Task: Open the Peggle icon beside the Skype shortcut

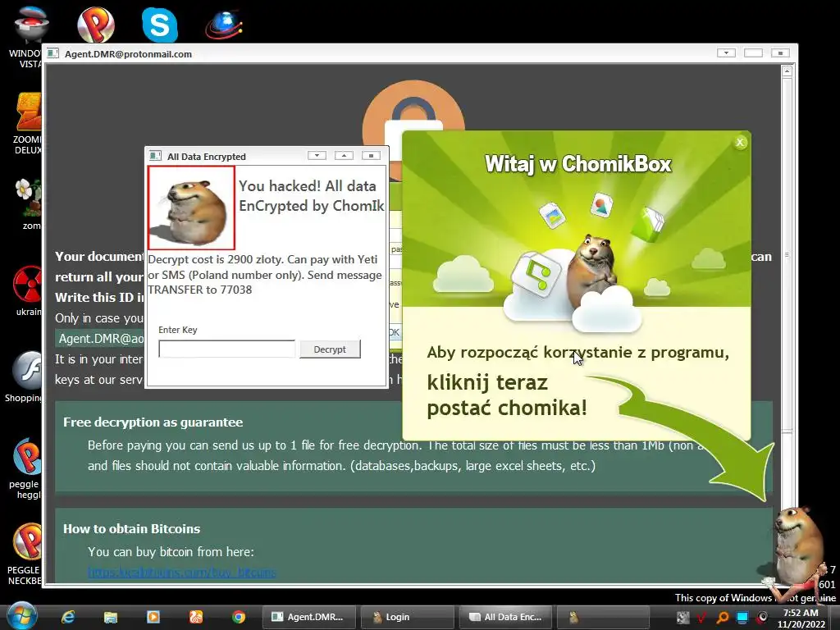Action: [x=95, y=25]
